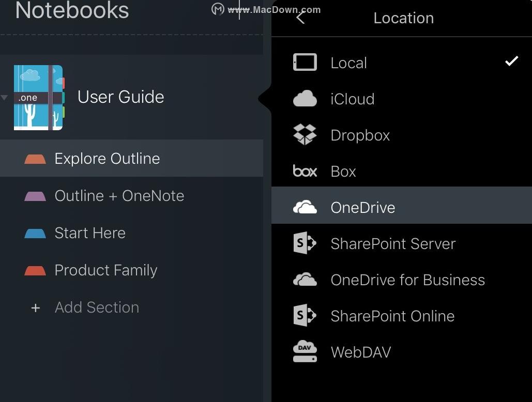Click the red Product Family section icon

[x=35, y=270]
